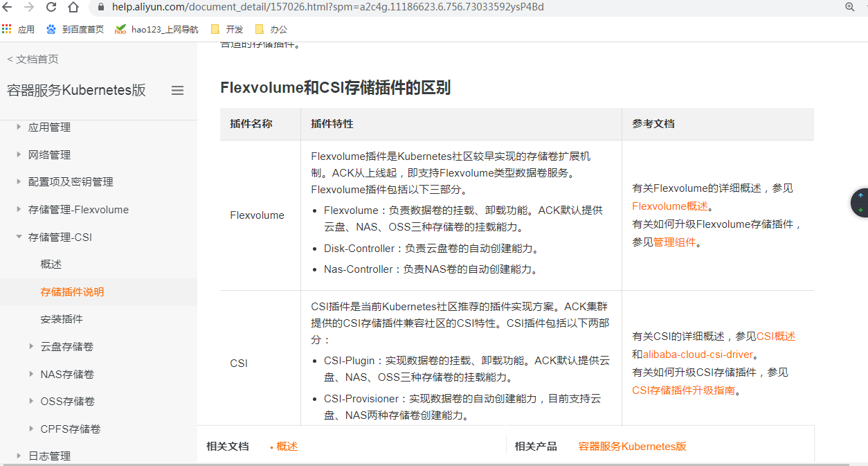Image resolution: width=868 pixels, height=466 pixels.
Task: Click the floating up/down arrow widget
Action: (x=860, y=203)
